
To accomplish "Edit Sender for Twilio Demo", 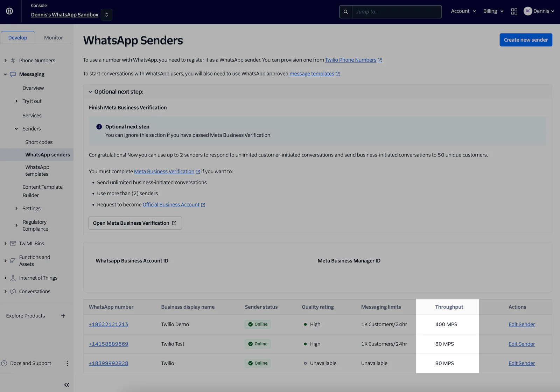I will pyautogui.click(x=521, y=324).
